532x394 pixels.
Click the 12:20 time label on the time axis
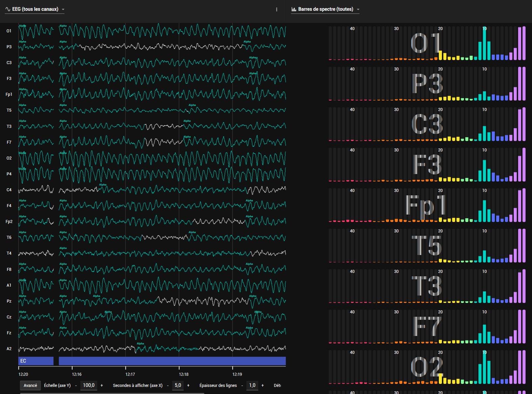coord(23,374)
